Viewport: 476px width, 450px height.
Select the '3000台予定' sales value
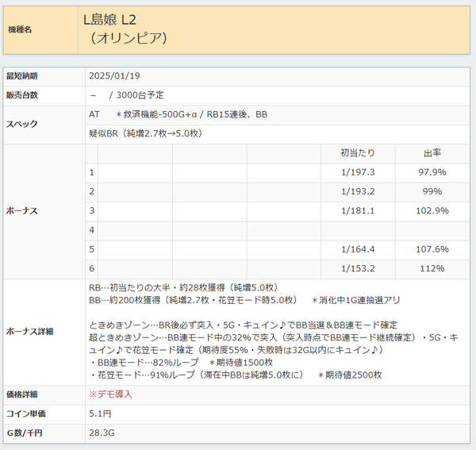[140, 95]
